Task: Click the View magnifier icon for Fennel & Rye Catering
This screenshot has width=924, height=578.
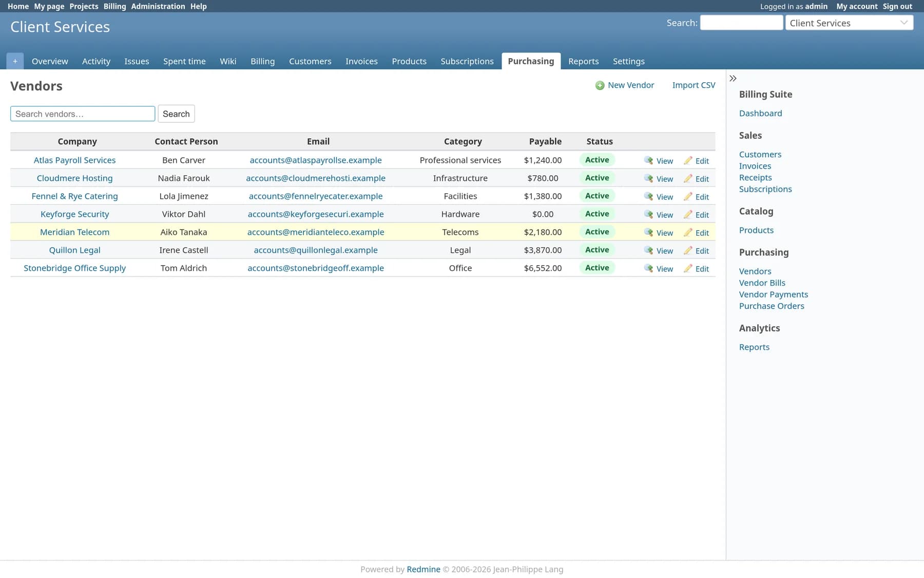Action: 649,196
